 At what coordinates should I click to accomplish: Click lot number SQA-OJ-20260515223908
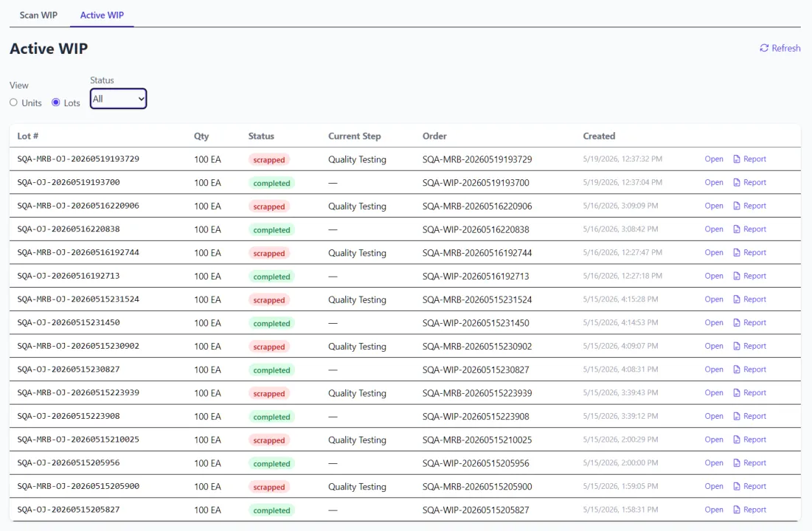coord(69,416)
